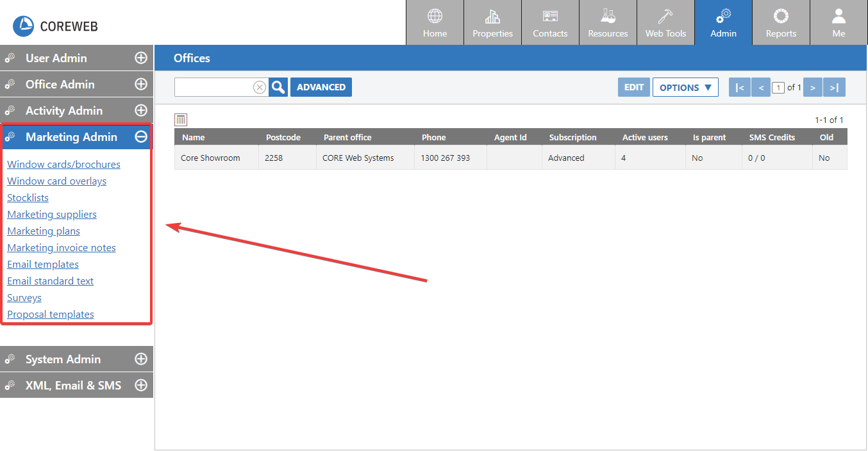868x451 pixels.
Task: Switch to the Me tab
Action: [x=839, y=23]
